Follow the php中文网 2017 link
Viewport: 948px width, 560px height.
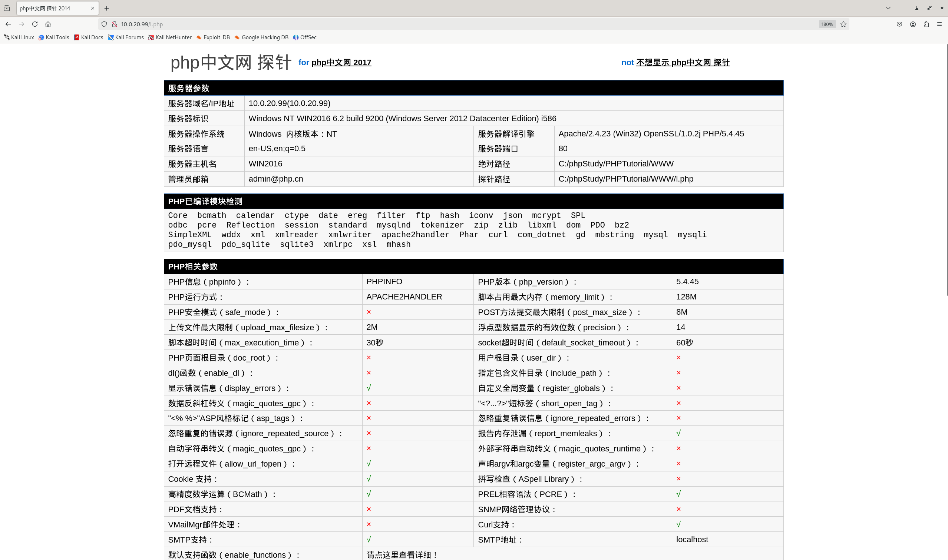tap(341, 63)
